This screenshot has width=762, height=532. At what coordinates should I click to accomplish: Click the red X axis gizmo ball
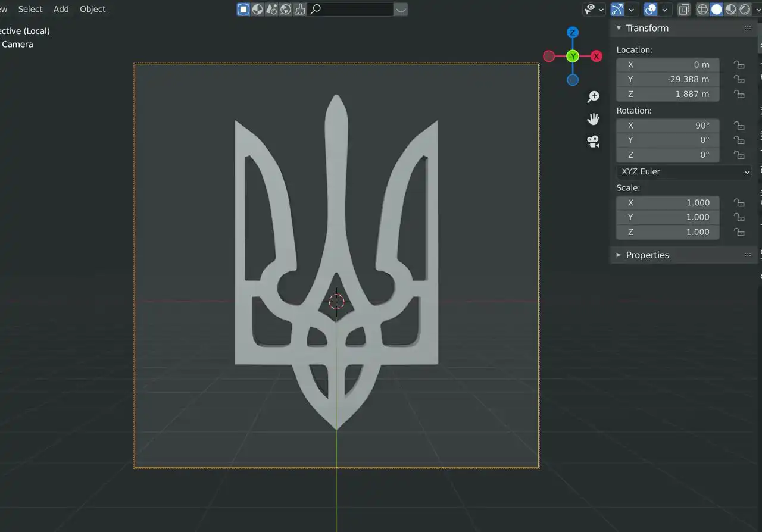pos(596,56)
